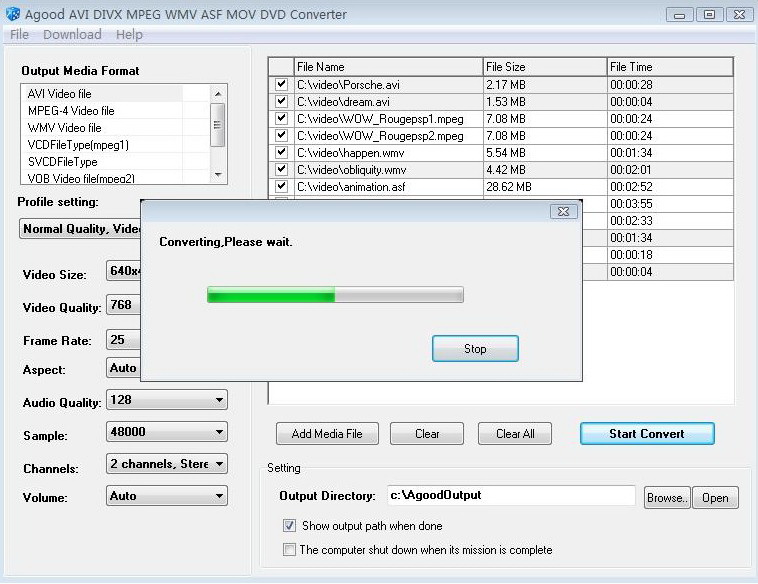Click the File Size column header
758x584 pixels.
[545, 67]
